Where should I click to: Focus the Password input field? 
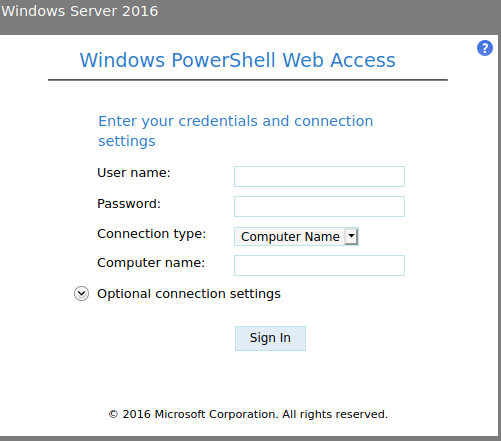point(319,207)
